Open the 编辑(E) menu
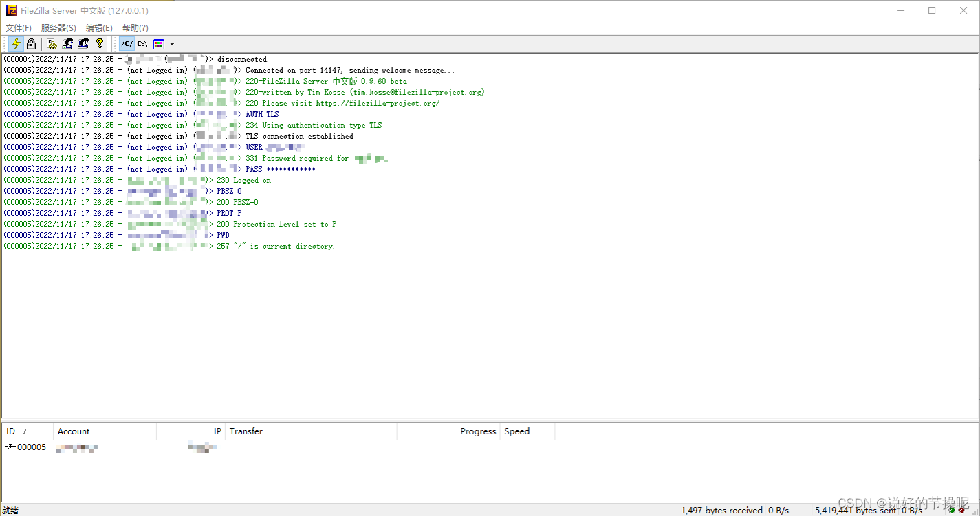980x516 pixels. click(99, 28)
